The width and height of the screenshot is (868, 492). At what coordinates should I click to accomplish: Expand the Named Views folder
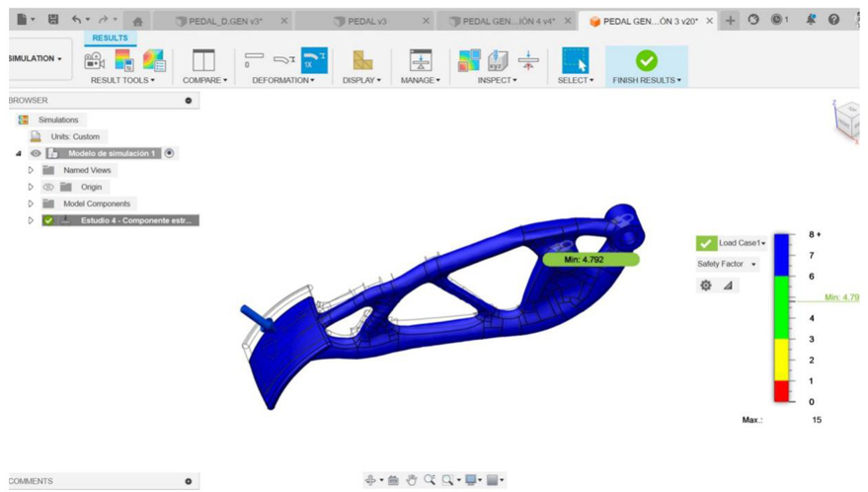coord(31,170)
